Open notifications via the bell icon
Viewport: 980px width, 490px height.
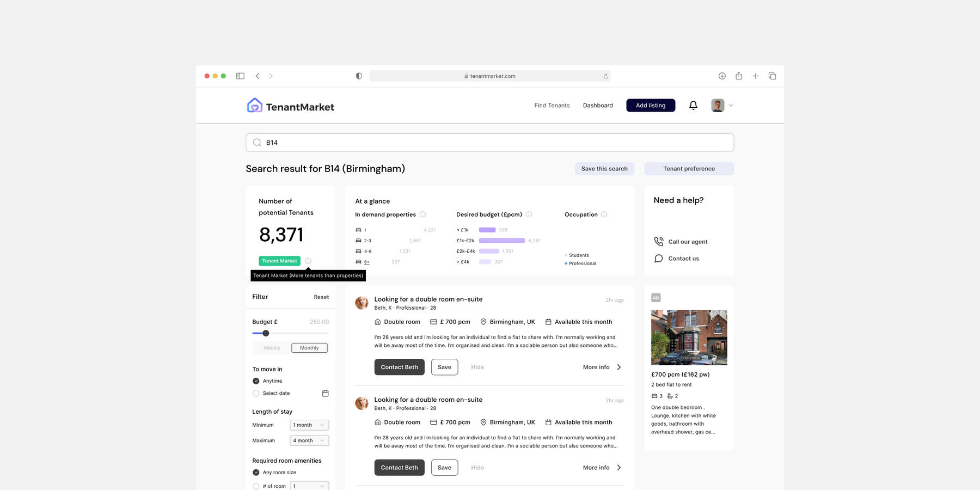tap(693, 105)
